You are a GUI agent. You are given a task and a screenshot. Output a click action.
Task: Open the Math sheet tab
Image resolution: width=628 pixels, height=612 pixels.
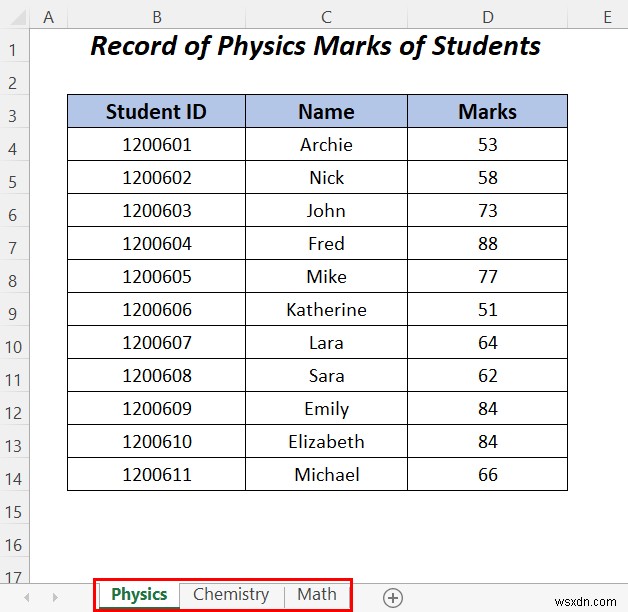[317, 594]
